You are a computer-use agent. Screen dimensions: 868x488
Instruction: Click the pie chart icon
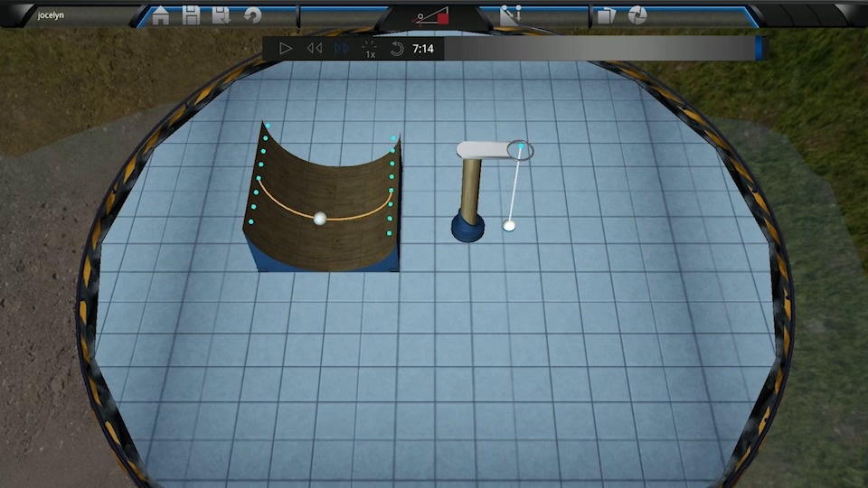pyautogui.click(x=637, y=15)
